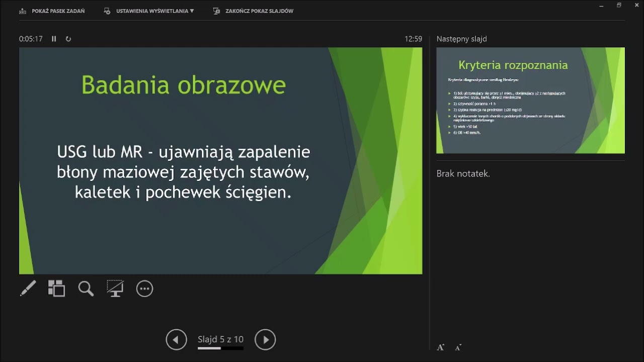644x362 pixels.
Task: Restore down the presenter view window
Action: point(619,6)
